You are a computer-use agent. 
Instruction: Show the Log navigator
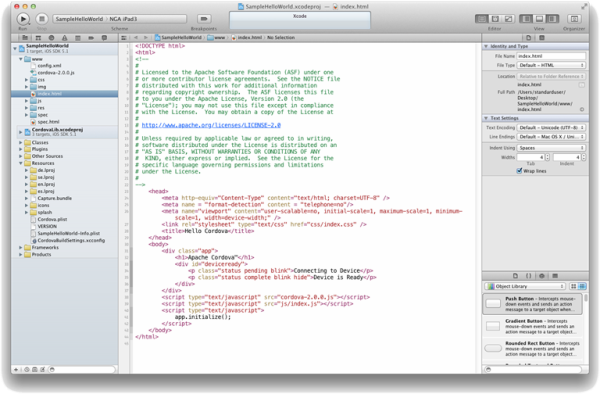point(104,37)
